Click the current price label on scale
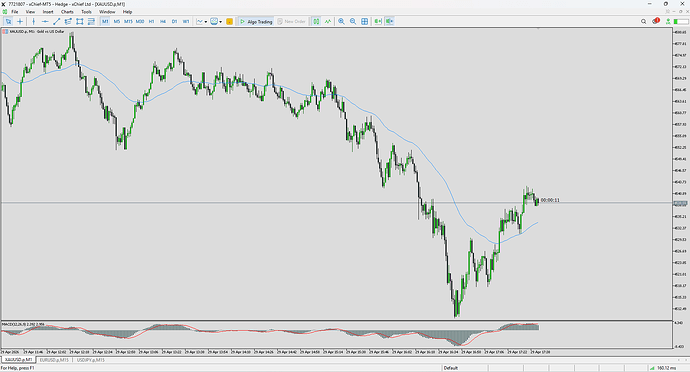This screenshot has height=372, width=690. 680,203
